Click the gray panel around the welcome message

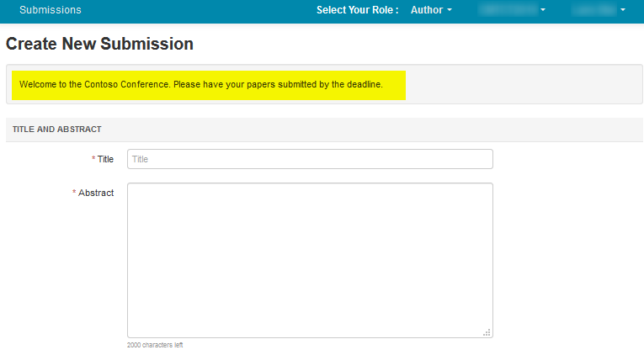[x=522, y=84]
